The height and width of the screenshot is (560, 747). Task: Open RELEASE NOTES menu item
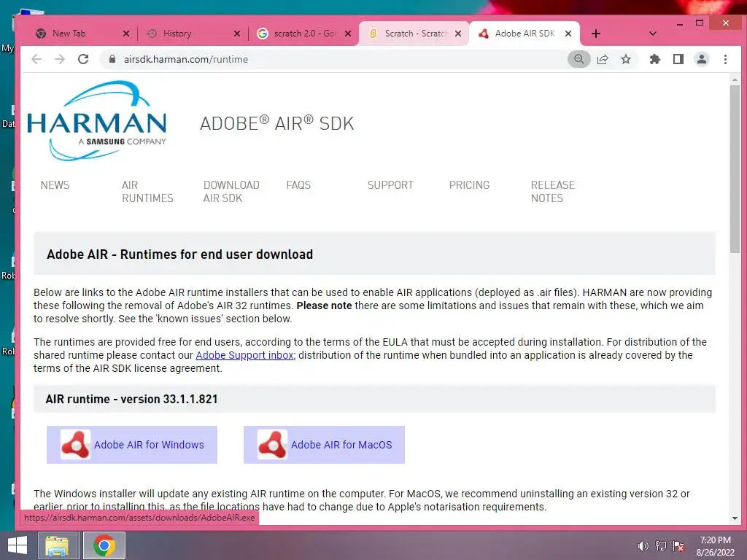553,192
